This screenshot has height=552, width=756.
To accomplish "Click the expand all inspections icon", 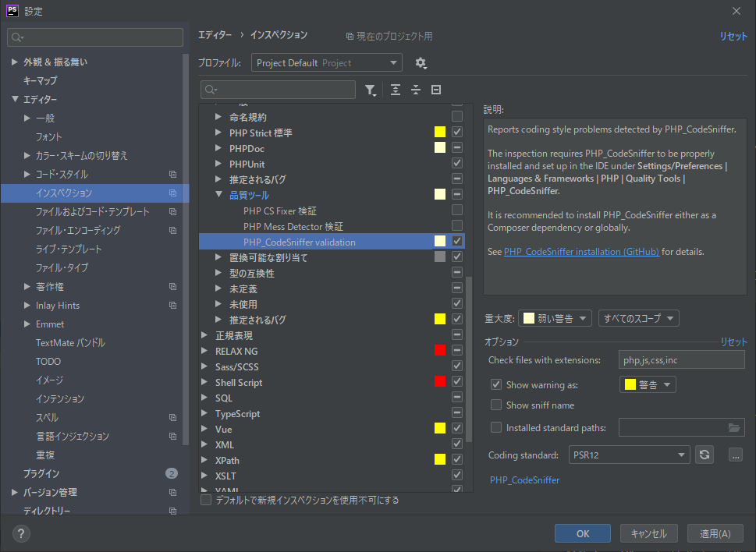I will [396, 90].
